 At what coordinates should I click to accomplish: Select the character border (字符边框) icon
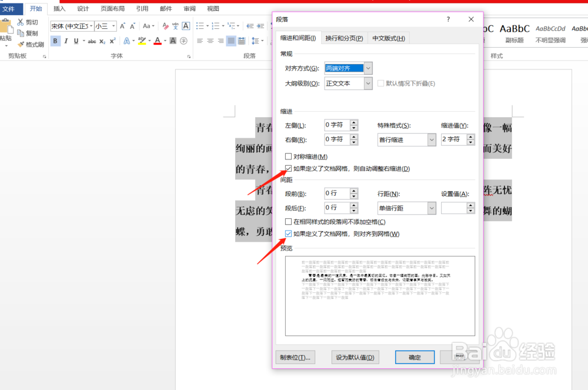[x=187, y=25]
